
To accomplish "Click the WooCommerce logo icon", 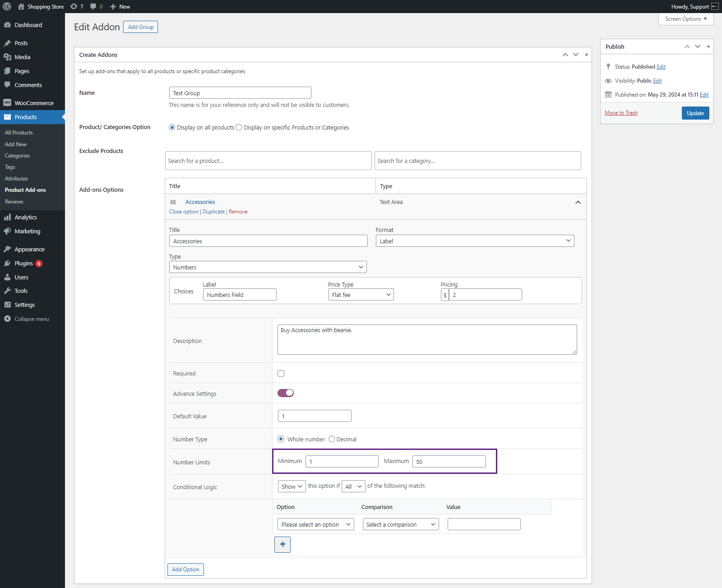I will 7,103.
